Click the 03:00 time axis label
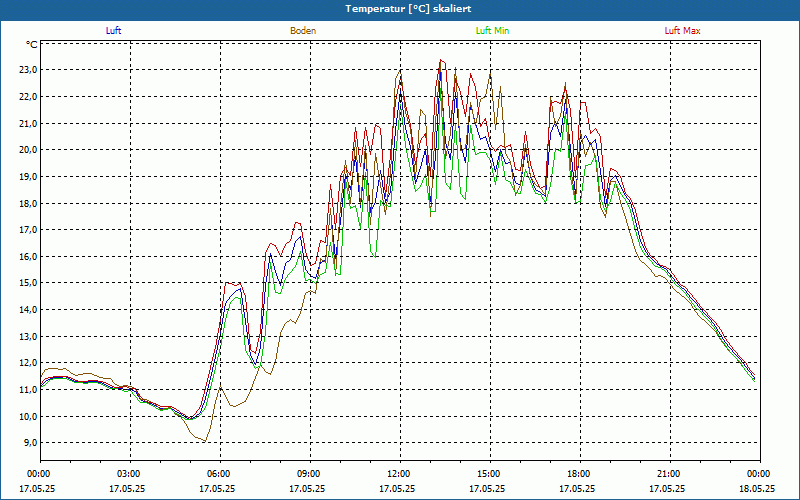 pos(130,474)
